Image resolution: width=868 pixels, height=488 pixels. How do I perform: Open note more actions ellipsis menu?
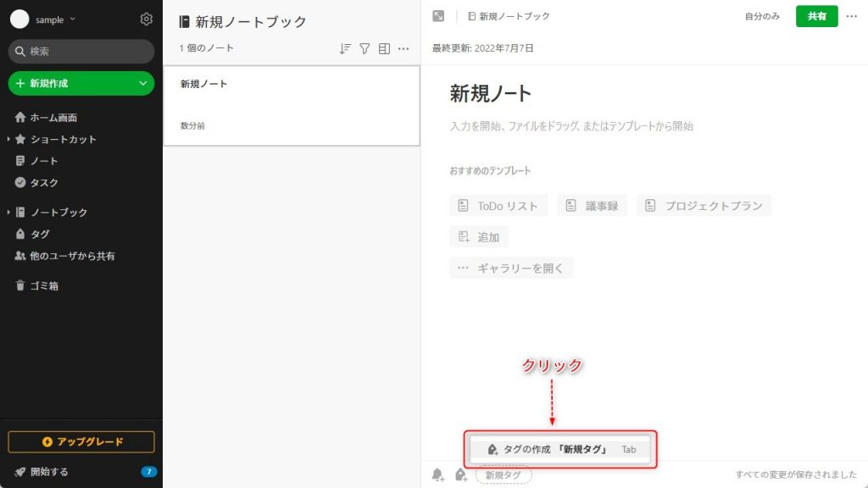pyautogui.click(x=851, y=16)
